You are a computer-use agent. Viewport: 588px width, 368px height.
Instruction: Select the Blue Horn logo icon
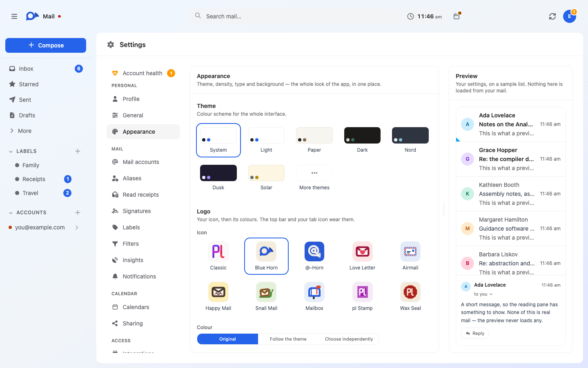click(266, 256)
